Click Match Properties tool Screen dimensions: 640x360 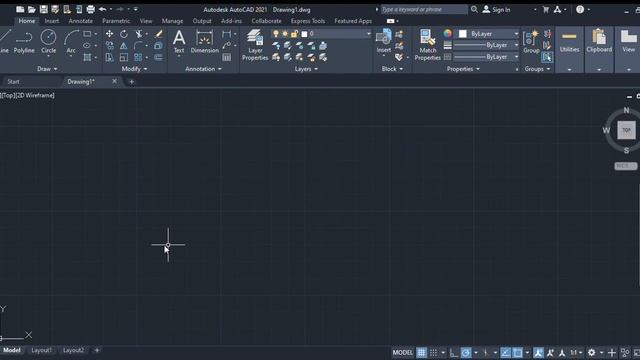(427, 45)
